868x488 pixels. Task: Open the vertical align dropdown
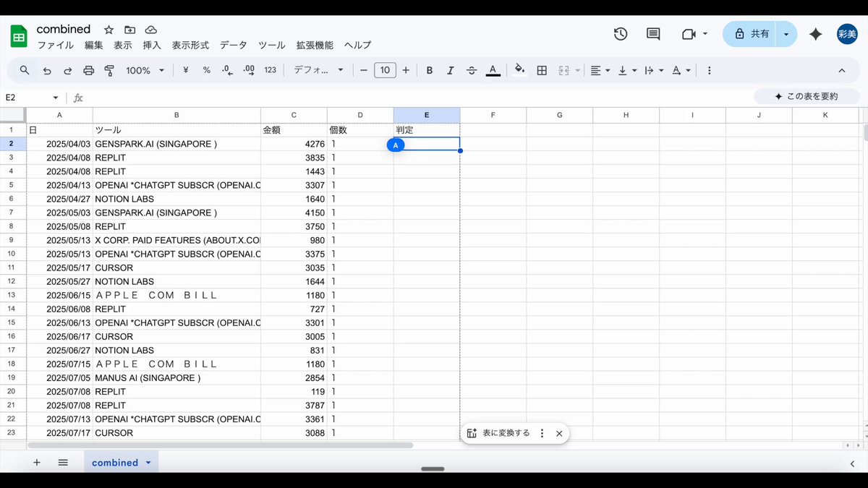(x=627, y=70)
